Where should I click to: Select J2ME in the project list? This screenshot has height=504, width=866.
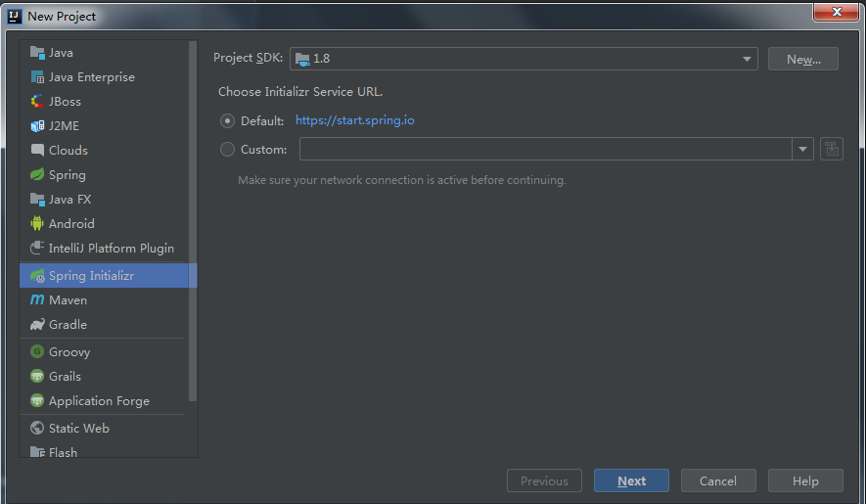click(x=104, y=126)
